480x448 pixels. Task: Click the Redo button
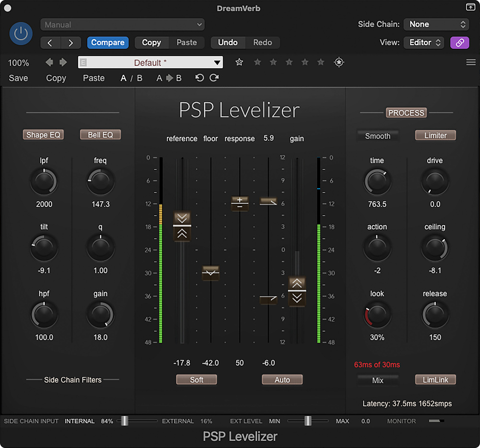click(x=263, y=43)
